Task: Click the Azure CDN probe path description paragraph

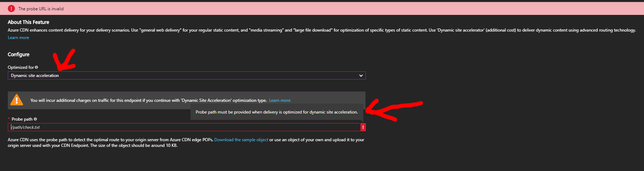Action: pos(186,143)
